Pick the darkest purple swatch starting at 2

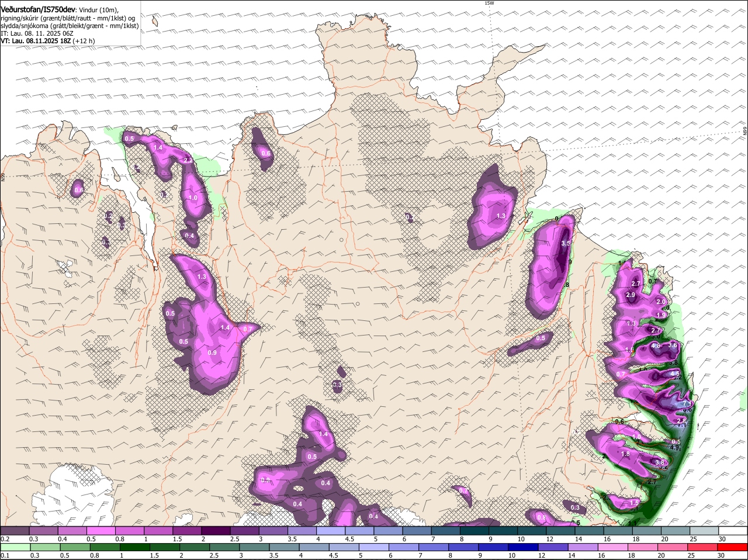coord(216,531)
